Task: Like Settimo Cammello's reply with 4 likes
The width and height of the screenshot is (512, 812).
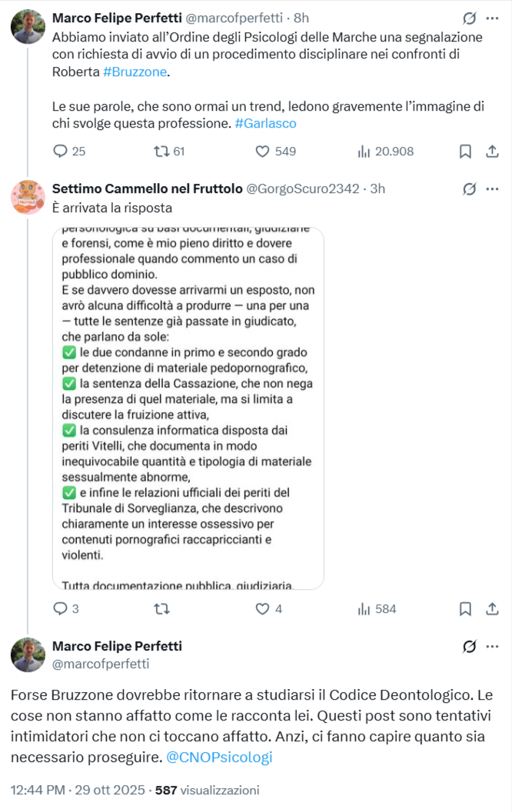Action: pyautogui.click(x=263, y=609)
